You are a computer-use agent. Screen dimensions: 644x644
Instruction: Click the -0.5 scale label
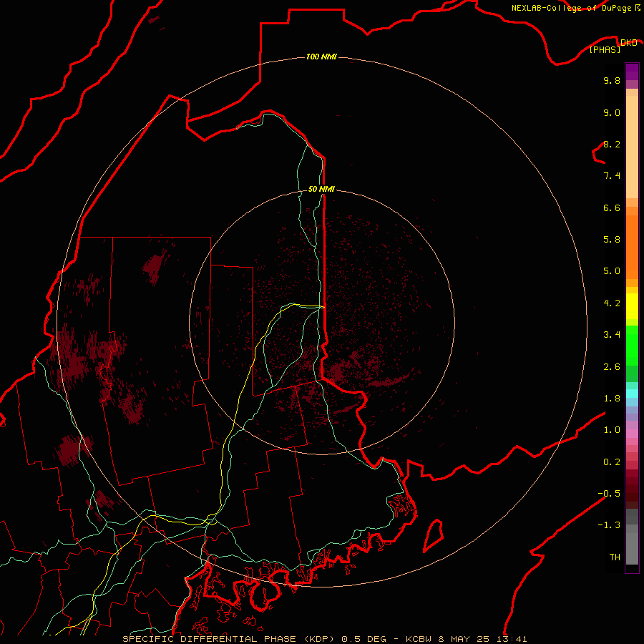click(x=609, y=493)
